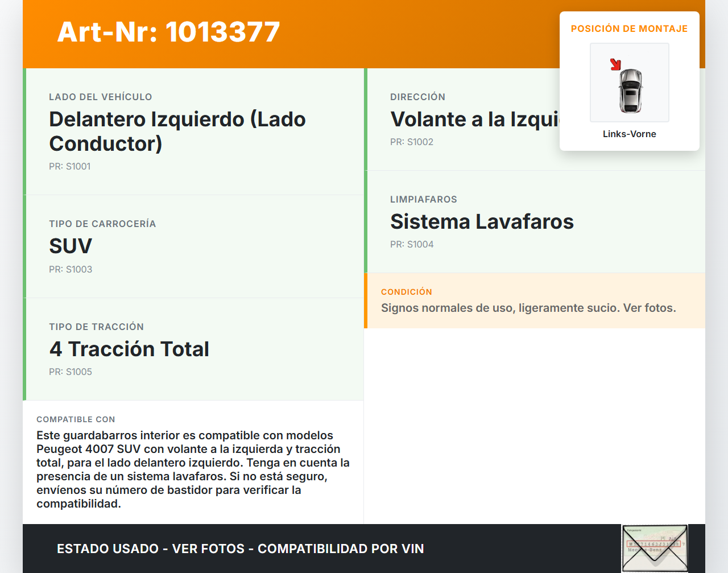Viewport: 728px width, 573px height.
Task: Click the PR: S1003 code
Action: (x=71, y=270)
